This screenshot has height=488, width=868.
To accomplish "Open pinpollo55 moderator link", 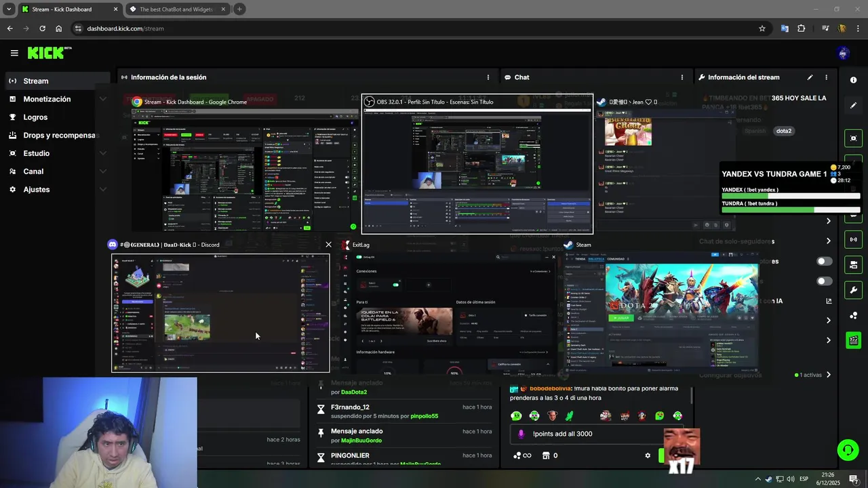I will pos(425,416).
